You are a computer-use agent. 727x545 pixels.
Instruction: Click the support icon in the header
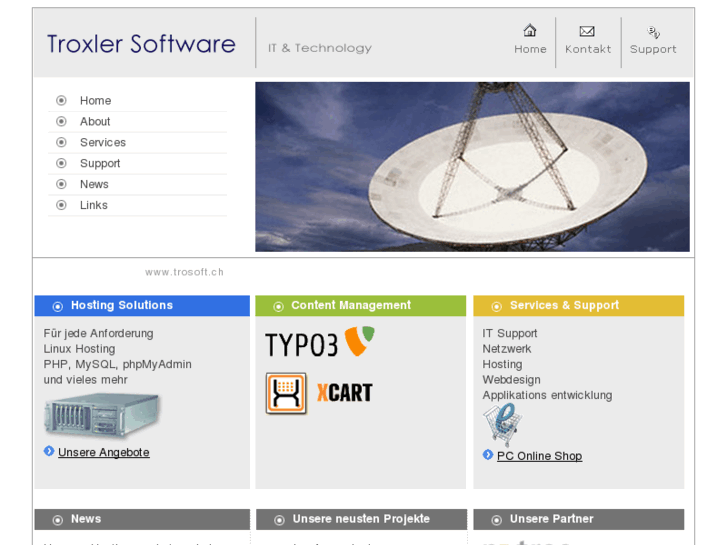(x=653, y=32)
